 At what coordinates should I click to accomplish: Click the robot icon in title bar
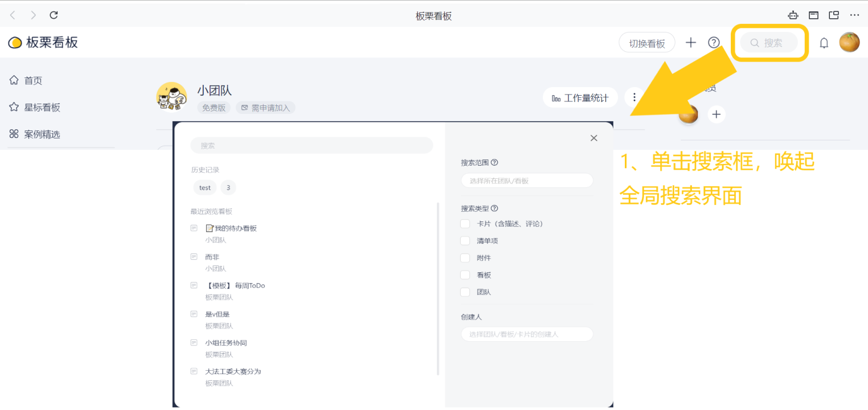tap(792, 15)
